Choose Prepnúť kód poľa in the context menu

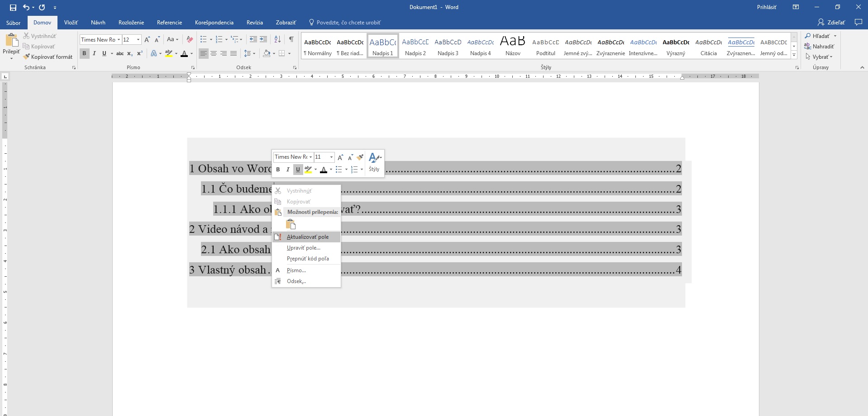(x=306, y=259)
